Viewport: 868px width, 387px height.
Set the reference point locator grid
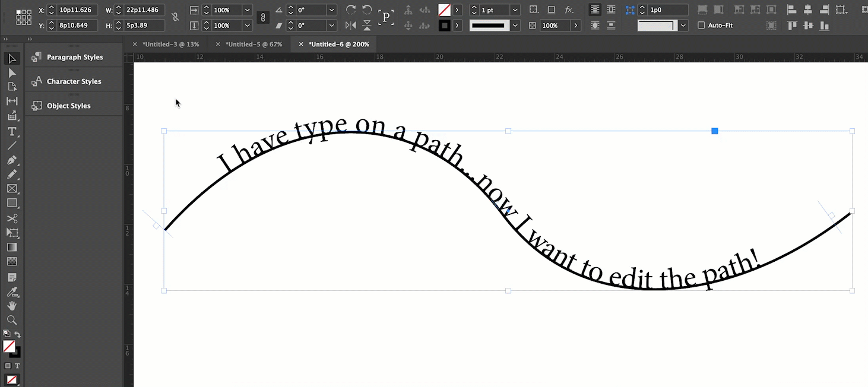pyautogui.click(x=24, y=17)
